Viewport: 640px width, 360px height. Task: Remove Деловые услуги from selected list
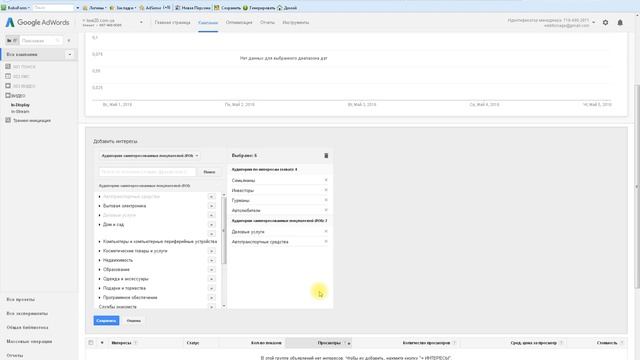pyautogui.click(x=326, y=231)
